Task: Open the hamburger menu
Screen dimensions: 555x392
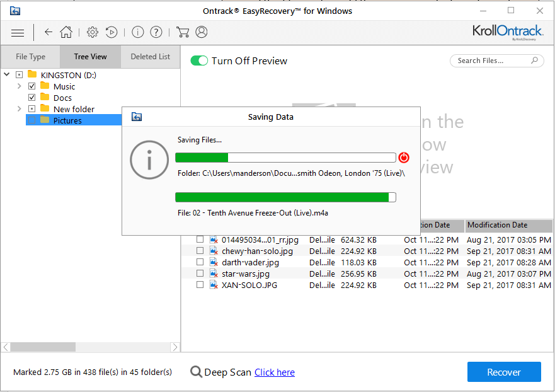Action: 18,33
